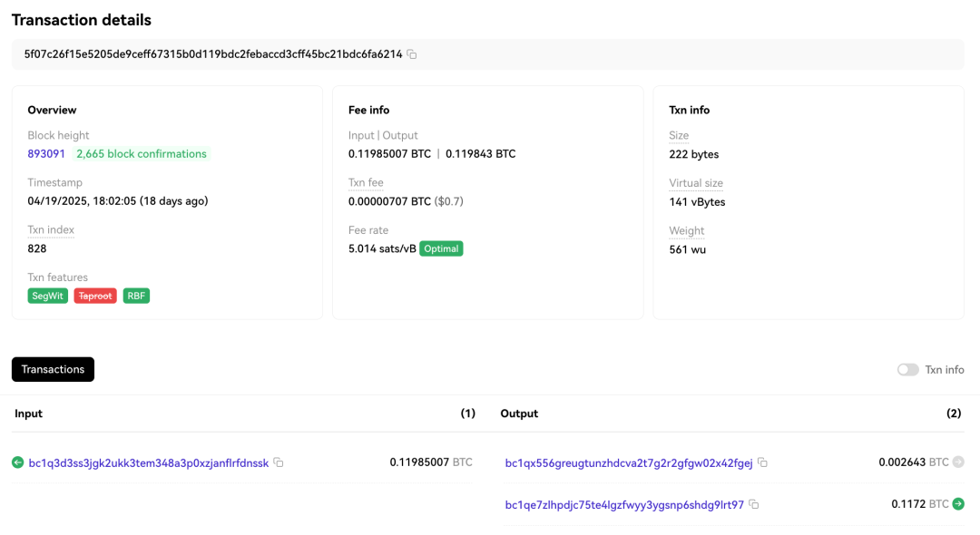Copy output address bc1qx556greug
Image resolution: width=980 pixels, height=535 pixels.
pyautogui.click(x=762, y=462)
